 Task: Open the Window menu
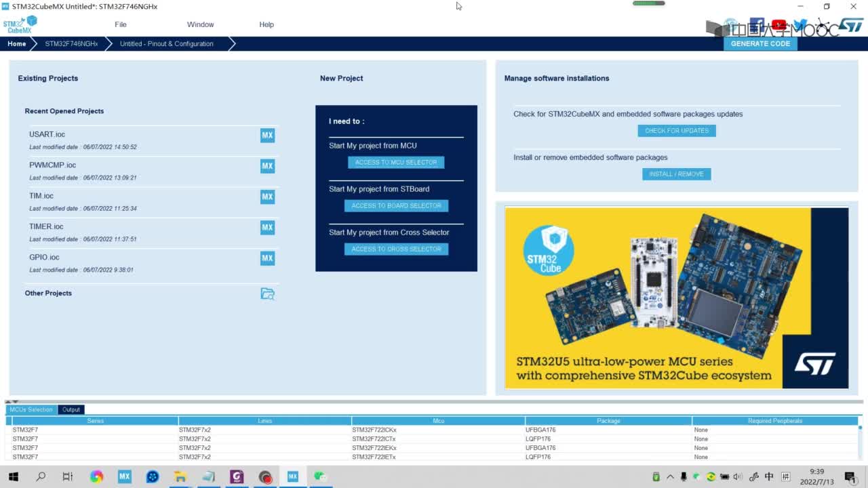pos(200,24)
